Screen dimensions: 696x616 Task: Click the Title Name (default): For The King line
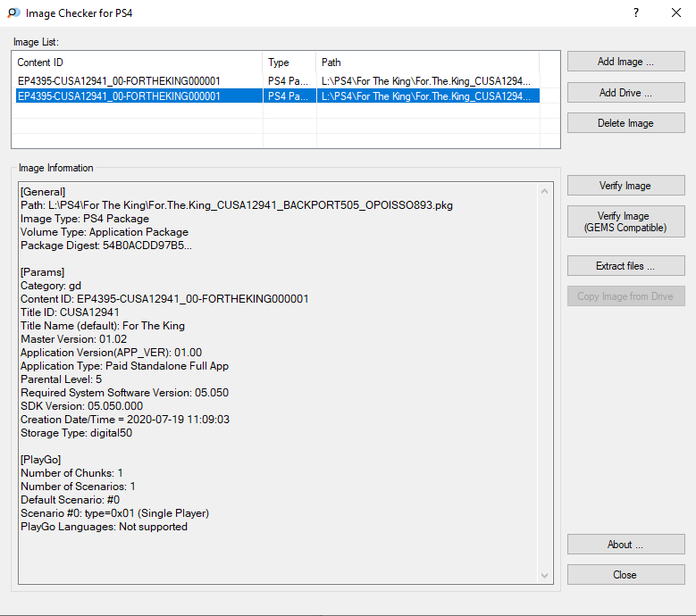pyautogui.click(x=103, y=326)
